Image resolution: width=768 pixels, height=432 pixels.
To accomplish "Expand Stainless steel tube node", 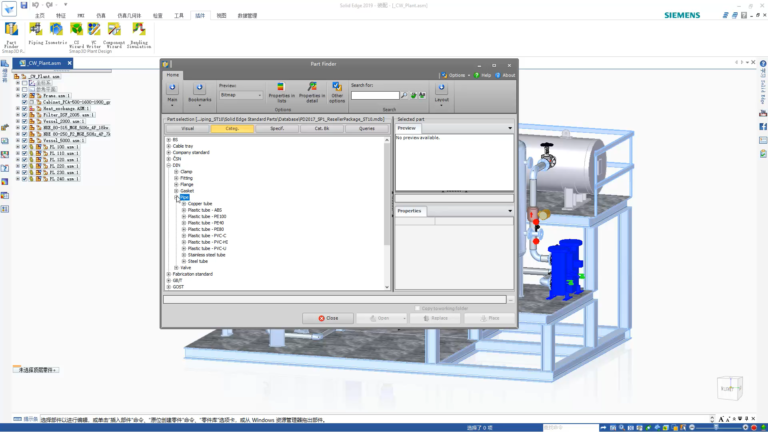I will pyautogui.click(x=184, y=255).
